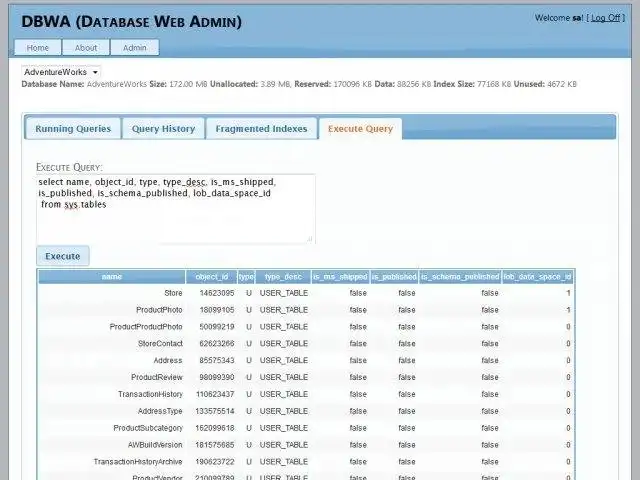
Task: Click is_ms_shipped false in StoreContact row
Action: tap(358, 344)
